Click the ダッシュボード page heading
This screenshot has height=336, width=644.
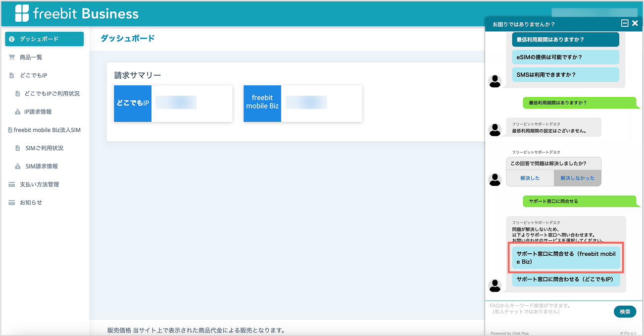pyautogui.click(x=128, y=38)
